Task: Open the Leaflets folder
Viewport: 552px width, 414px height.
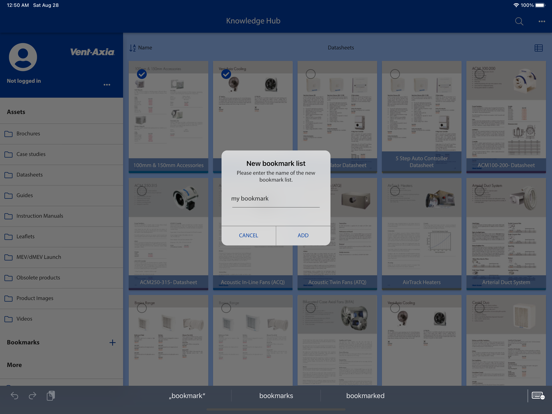Action: click(62, 237)
